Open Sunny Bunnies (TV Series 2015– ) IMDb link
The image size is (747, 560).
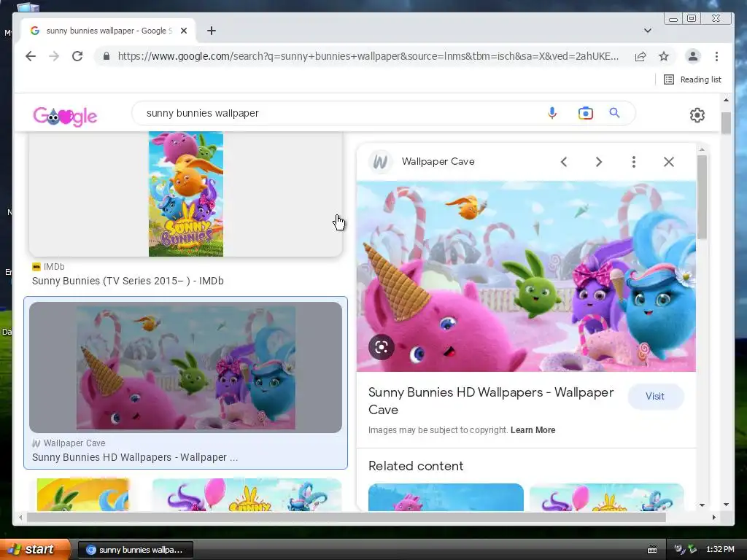point(128,281)
